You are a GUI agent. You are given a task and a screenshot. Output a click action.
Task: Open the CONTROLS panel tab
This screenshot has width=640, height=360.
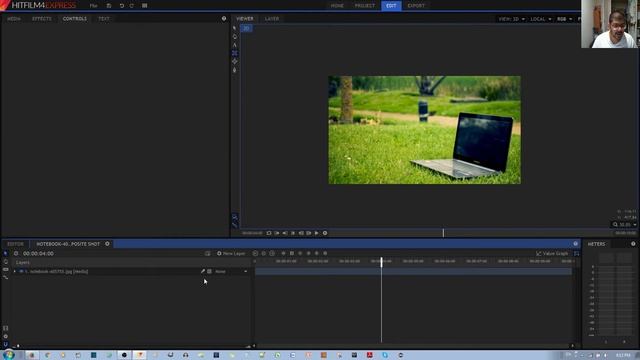coord(75,19)
